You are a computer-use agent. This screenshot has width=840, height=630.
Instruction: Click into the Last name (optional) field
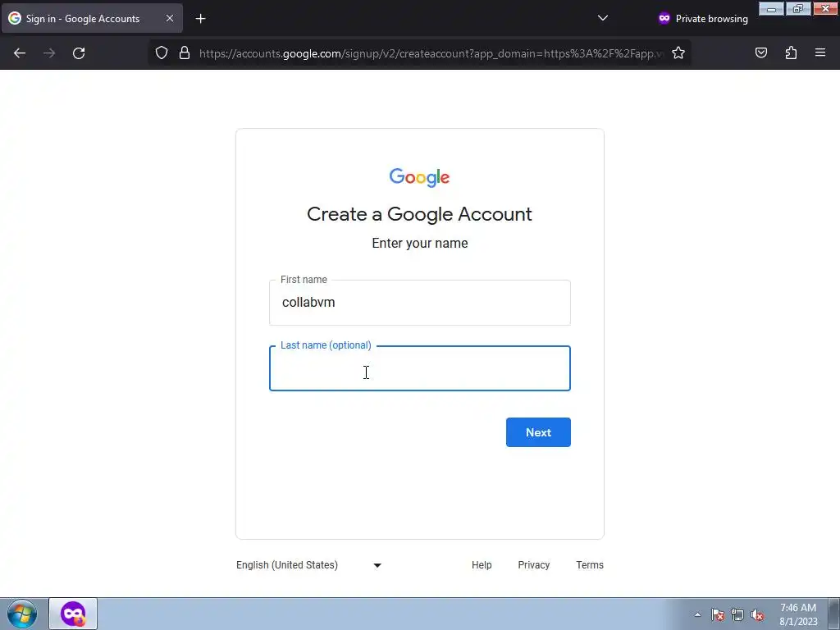click(x=419, y=368)
